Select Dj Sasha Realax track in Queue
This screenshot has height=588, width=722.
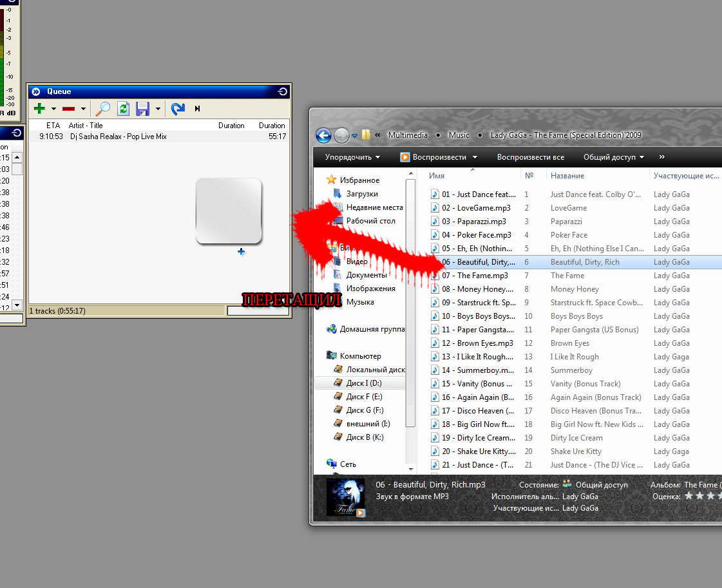(x=118, y=137)
